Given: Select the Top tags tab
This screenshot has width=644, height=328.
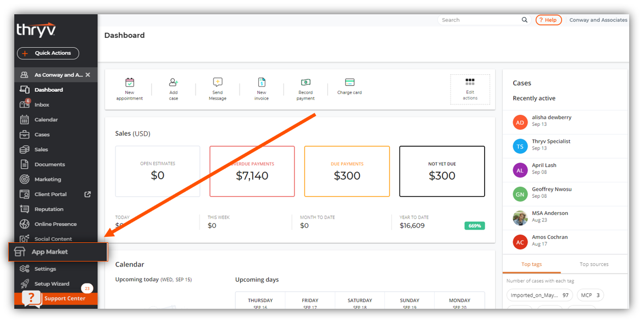Looking at the screenshot, I should click(531, 264).
